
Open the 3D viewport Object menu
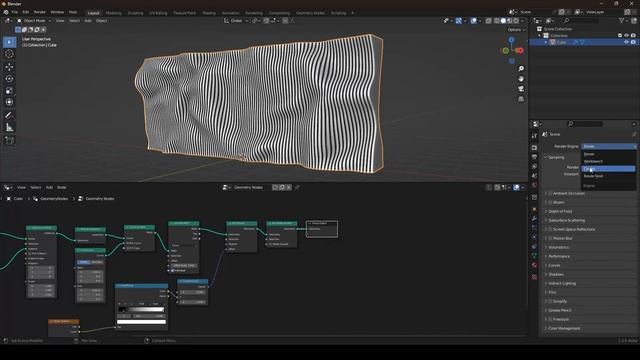101,21
